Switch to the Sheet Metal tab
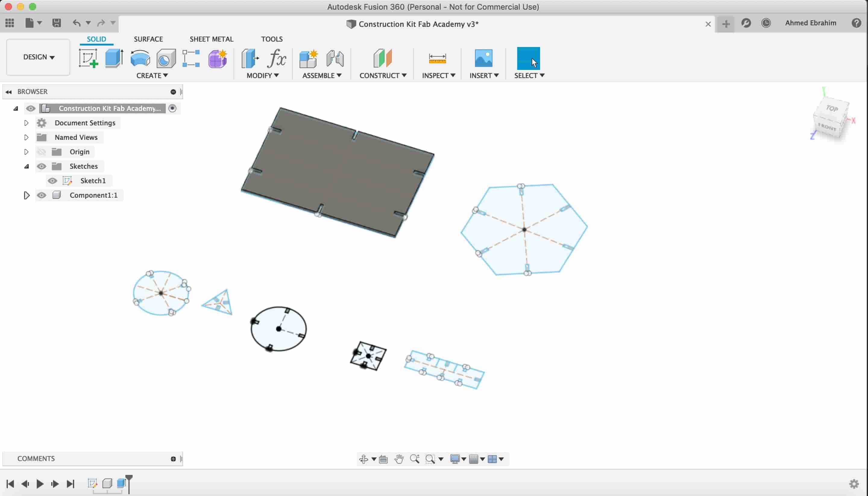Viewport: 868px width, 496px height. coord(211,39)
